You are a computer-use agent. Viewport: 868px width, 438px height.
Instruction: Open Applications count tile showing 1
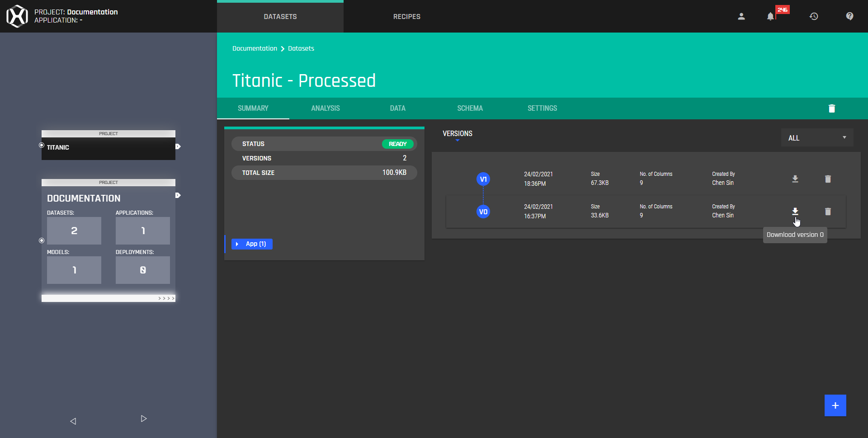pyautogui.click(x=143, y=231)
